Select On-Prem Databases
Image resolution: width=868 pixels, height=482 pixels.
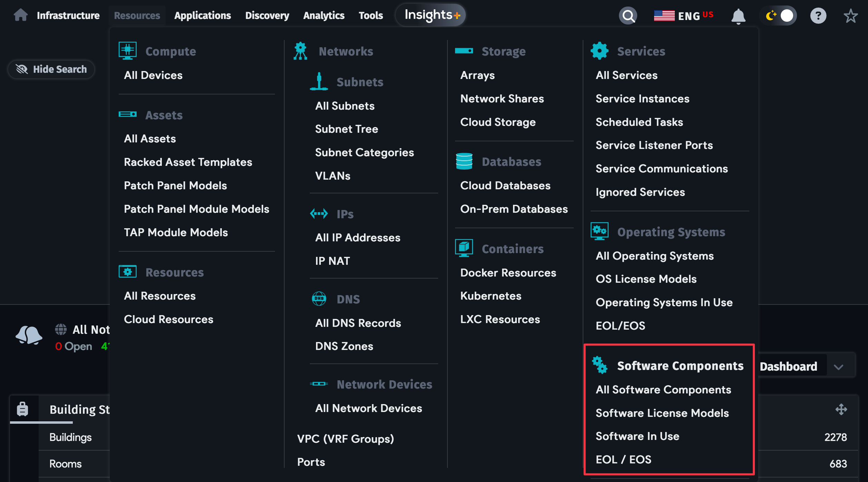pyautogui.click(x=514, y=209)
